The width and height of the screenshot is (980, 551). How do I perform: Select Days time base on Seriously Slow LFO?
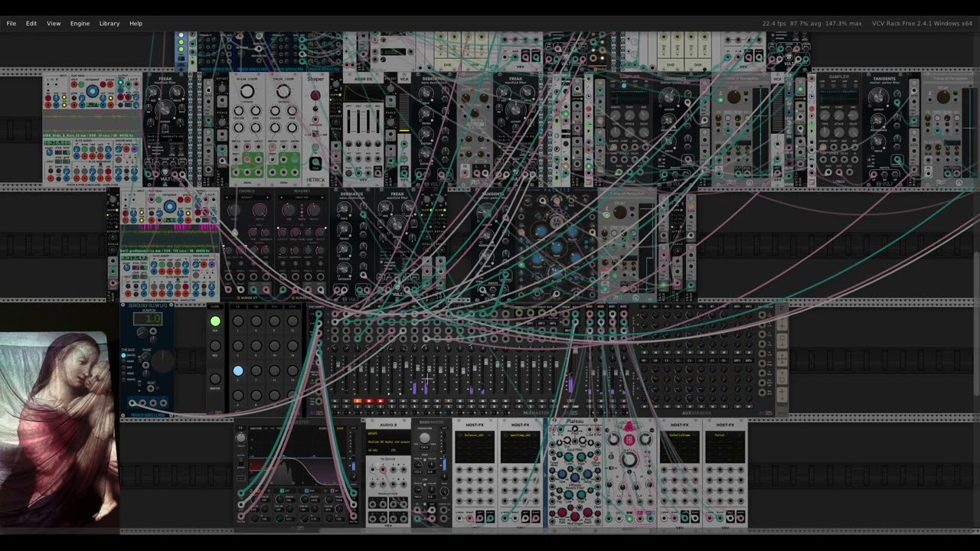[123, 367]
